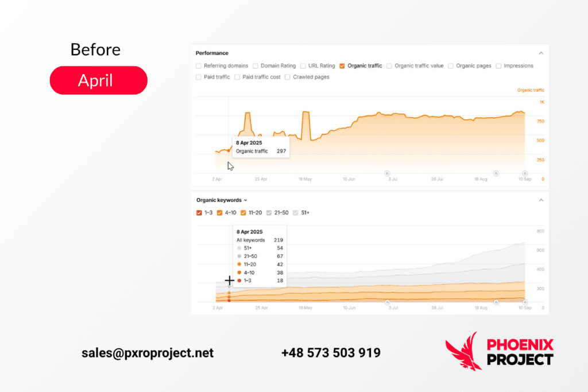Click the 18 May label on keywords chart axis
This screenshot has height=392, width=588.
305,308
